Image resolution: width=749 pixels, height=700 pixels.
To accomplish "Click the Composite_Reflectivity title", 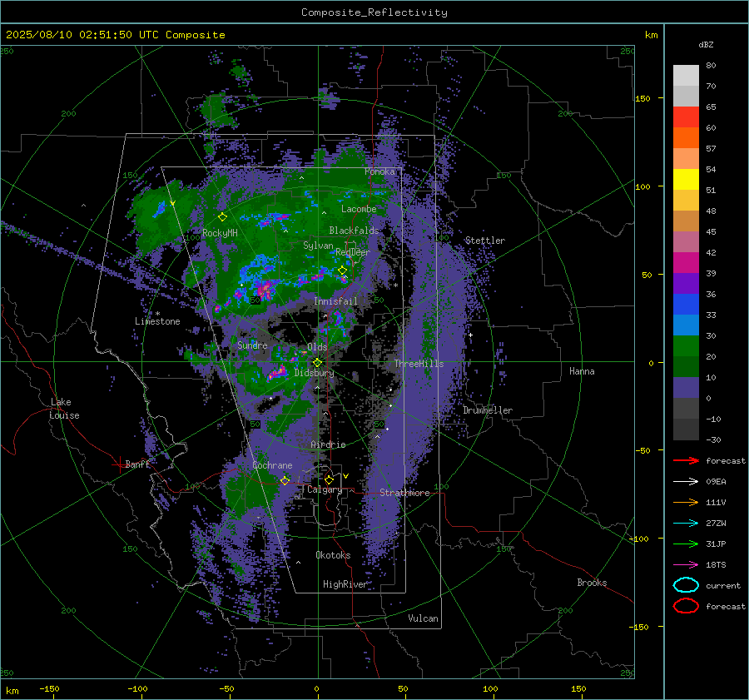I will pyautogui.click(x=374, y=12).
